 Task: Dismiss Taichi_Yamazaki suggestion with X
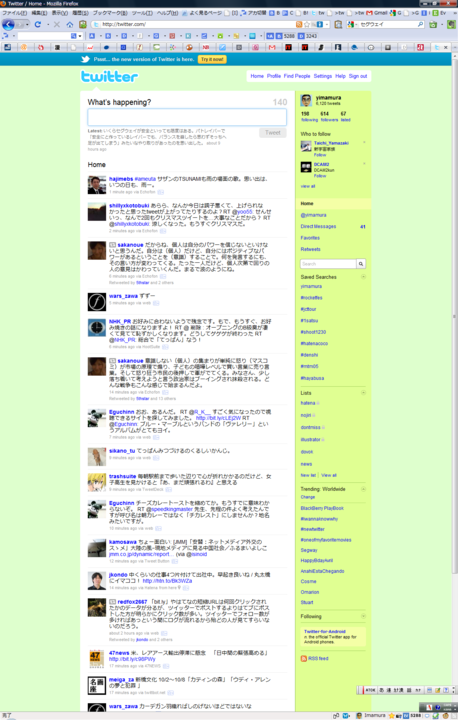tap(364, 142)
